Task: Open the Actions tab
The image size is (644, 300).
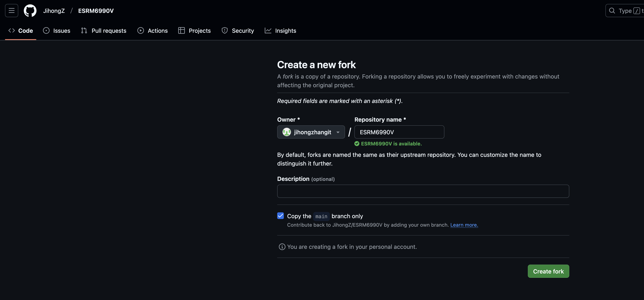Action: click(x=152, y=30)
